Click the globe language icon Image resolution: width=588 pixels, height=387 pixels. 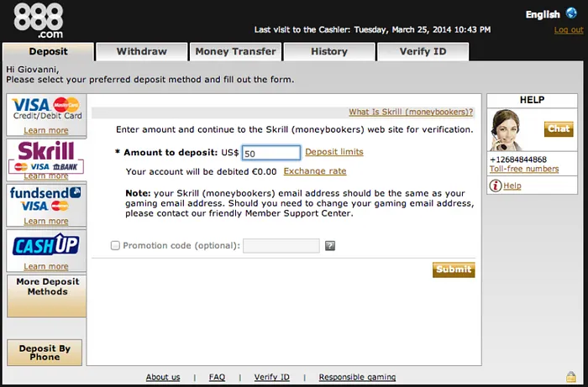point(571,13)
